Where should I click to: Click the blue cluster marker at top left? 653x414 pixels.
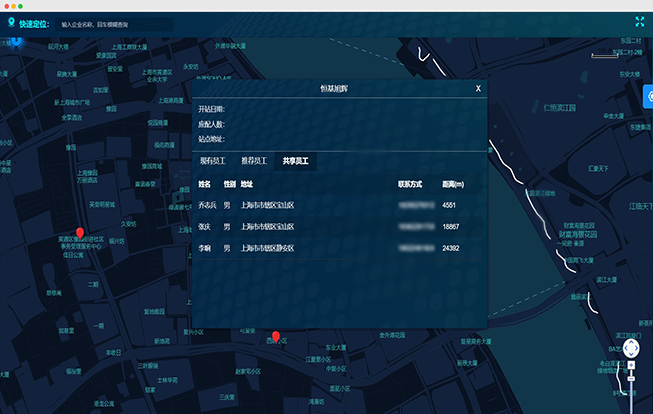[x=14, y=41]
